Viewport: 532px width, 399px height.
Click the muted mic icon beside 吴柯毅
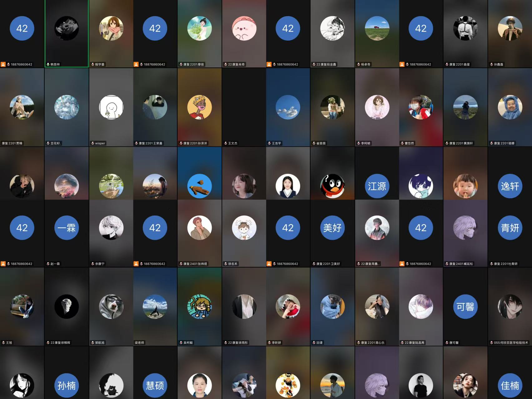181,343
